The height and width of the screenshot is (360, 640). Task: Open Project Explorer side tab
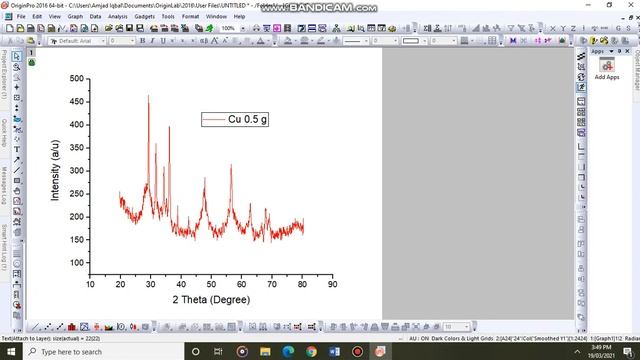pyautogui.click(x=4, y=74)
